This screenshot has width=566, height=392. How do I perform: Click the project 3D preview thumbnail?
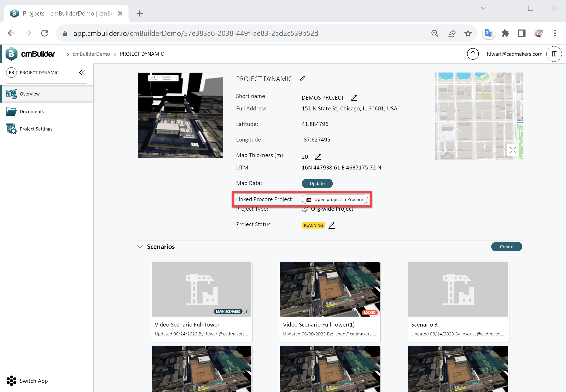(x=180, y=115)
